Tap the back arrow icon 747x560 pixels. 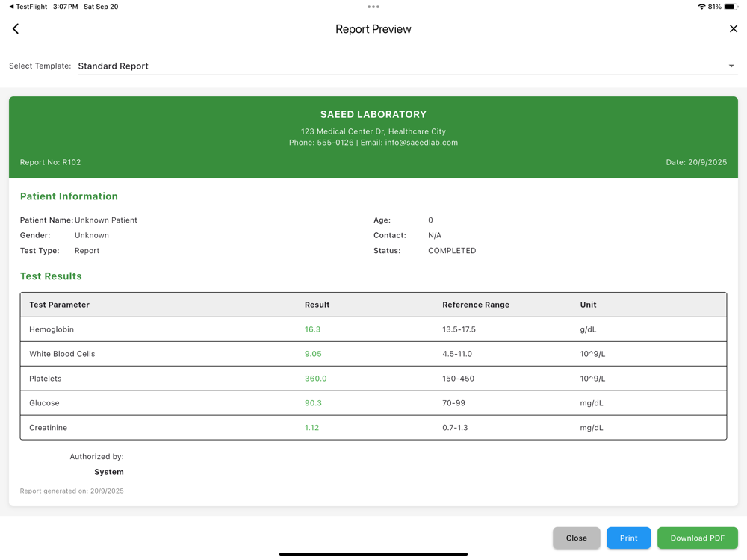pos(16,29)
